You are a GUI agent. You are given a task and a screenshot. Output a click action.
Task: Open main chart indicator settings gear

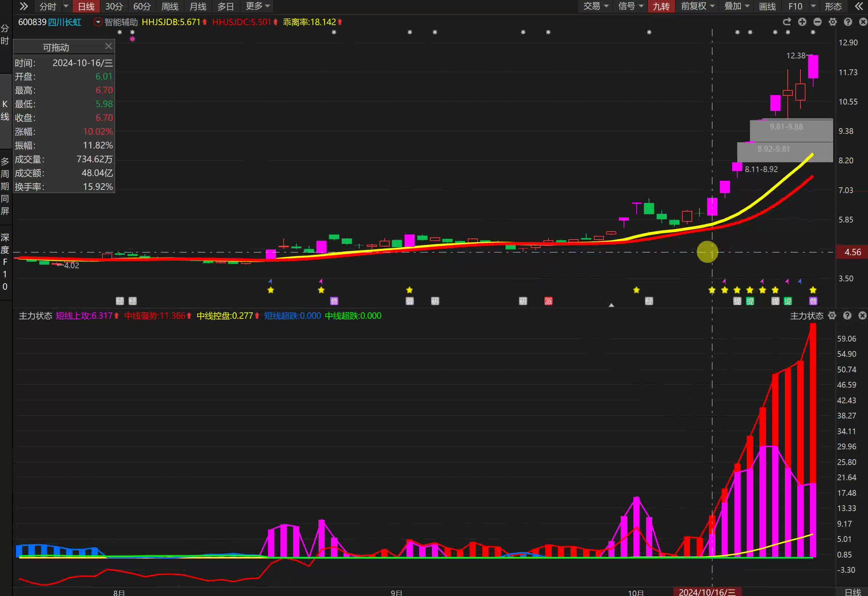click(x=833, y=22)
